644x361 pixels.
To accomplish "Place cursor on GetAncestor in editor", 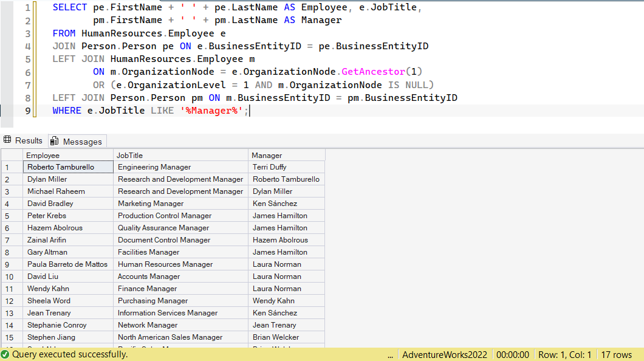I will coord(374,72).
